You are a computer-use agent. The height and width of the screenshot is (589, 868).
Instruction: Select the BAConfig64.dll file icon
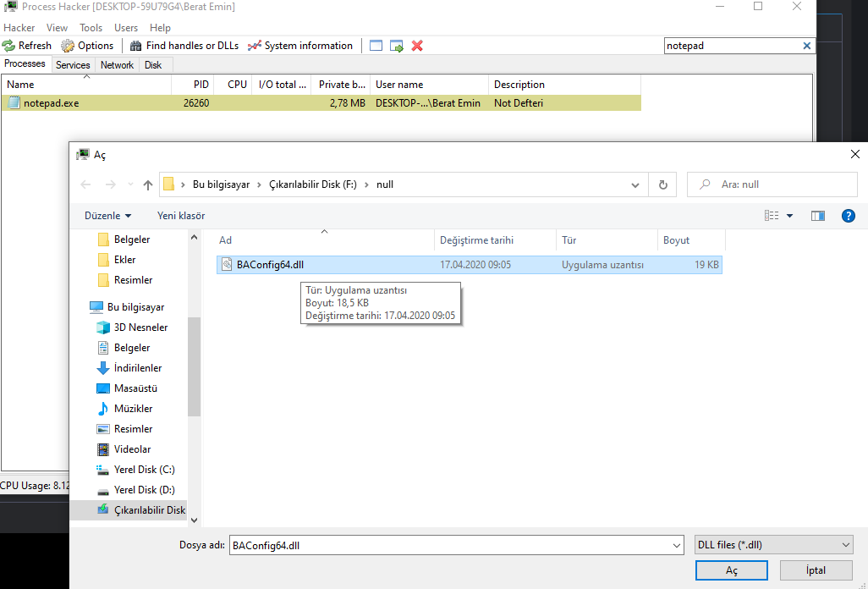pos(227,265)
